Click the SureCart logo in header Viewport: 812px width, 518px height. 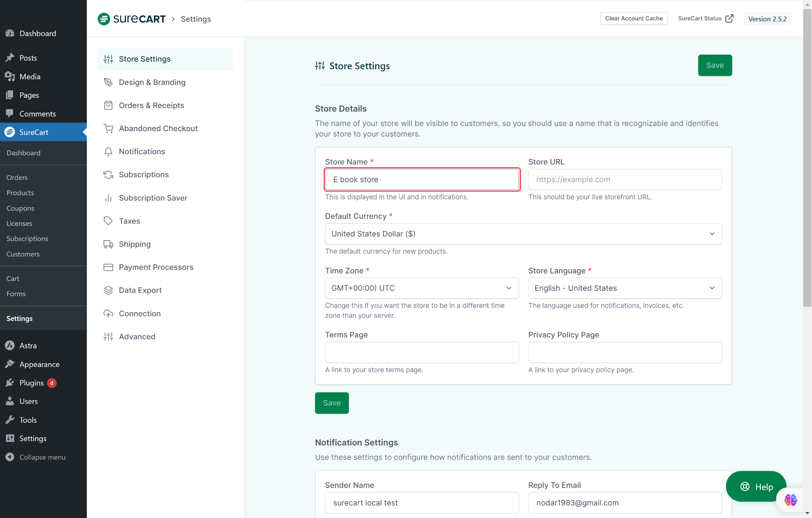click(132, 19)
